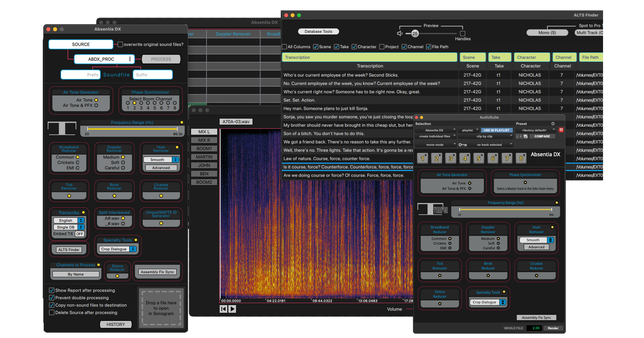This screenshot has width=644, height=338.
Task: Select the MARTIN channel tab
Action: (x=204, y=157)
